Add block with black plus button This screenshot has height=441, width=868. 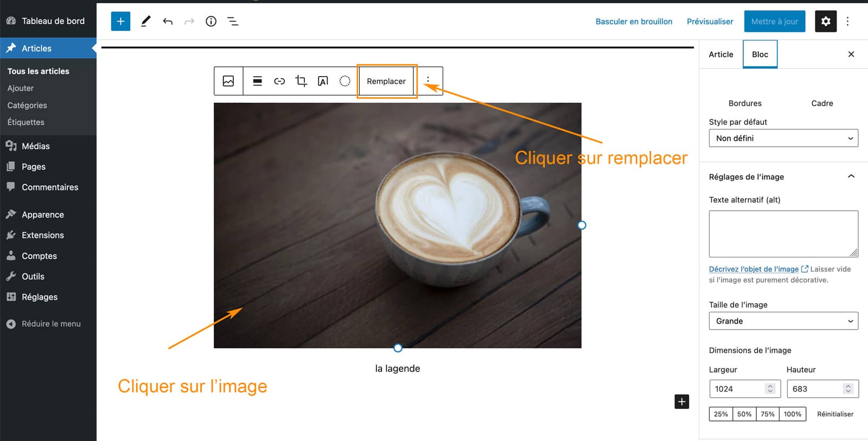point(682,402)
